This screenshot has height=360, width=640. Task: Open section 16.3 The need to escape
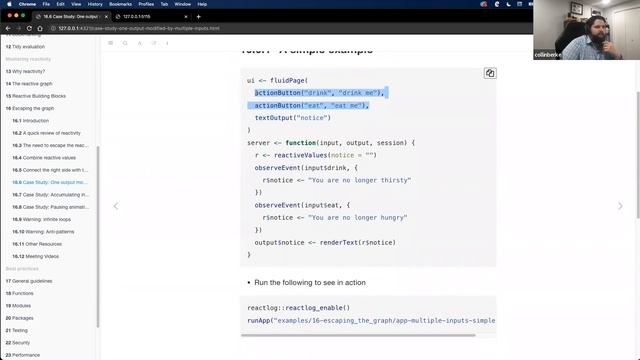(x=50, y=145)
